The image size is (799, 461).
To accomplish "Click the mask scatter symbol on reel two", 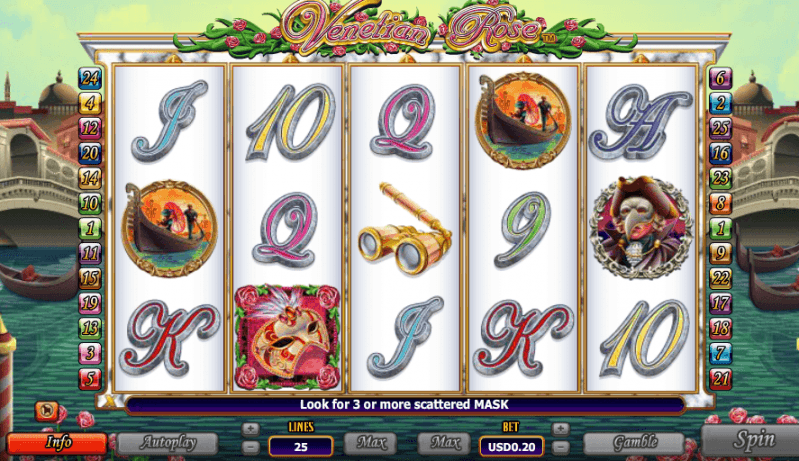I will pyautogui.click(x=287, y=337).
